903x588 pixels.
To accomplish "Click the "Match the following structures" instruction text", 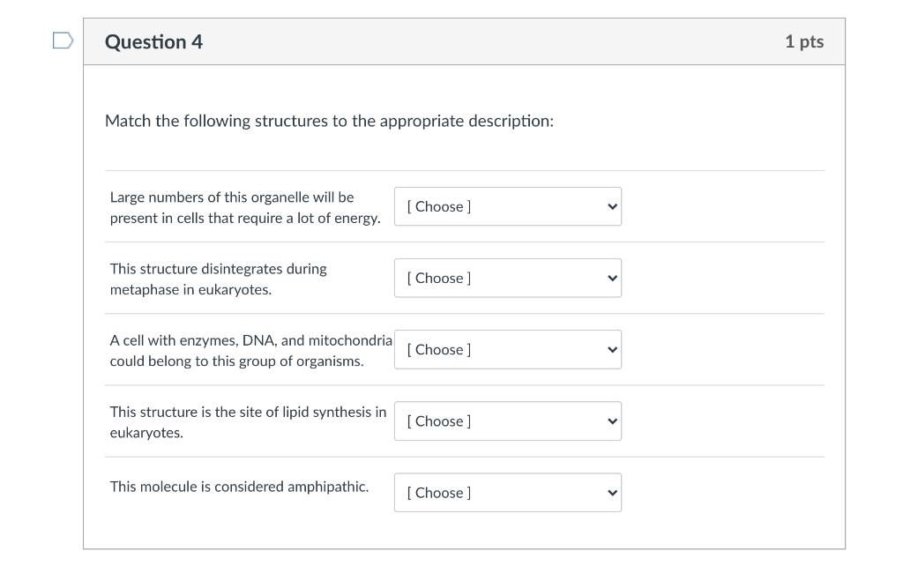I will pyautogui.click(x=329, y=121).
